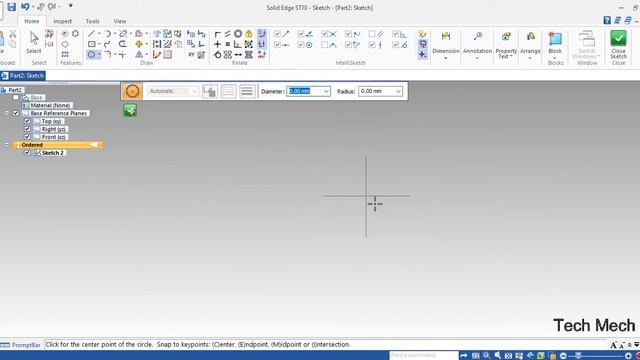Toggle the Intersection IntelliSketch checkbox
The image size is (640, 360).
coord(324,34)
